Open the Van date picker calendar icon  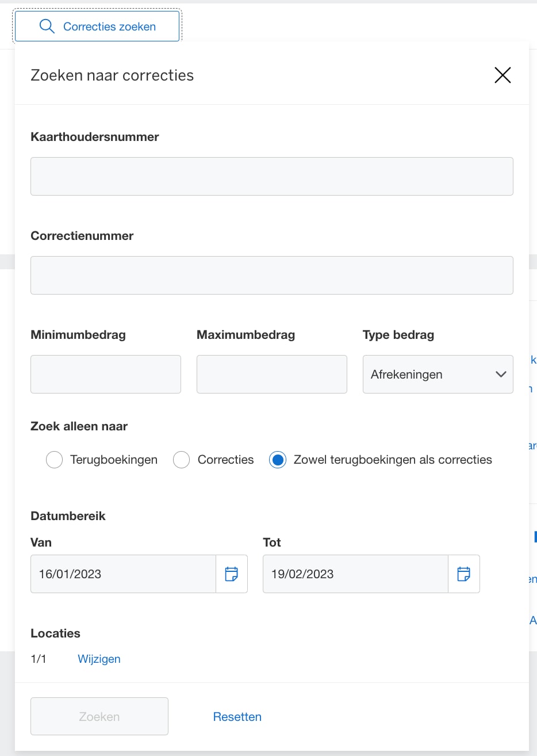coord(232,574)
